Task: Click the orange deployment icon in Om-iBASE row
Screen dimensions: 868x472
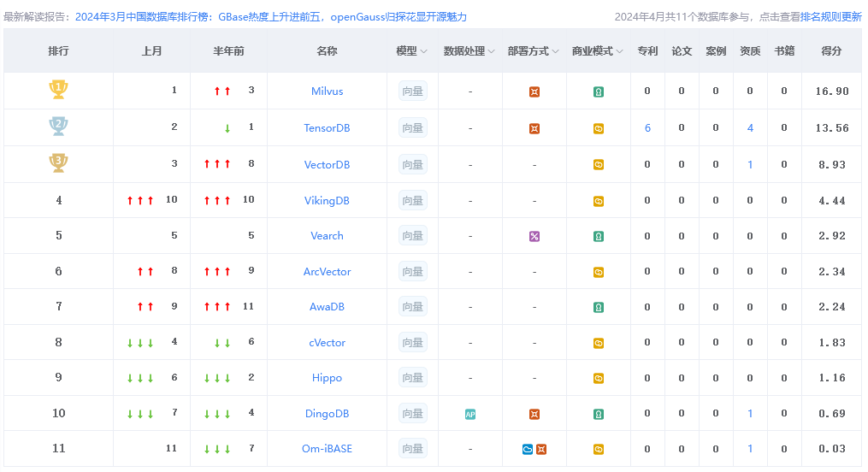Action: tap(541, 449)
